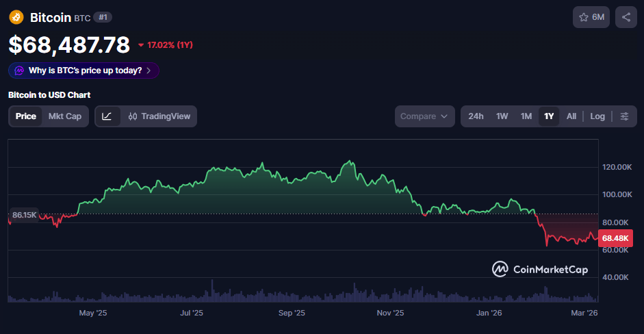The width and height of the screenshot is (644, 334).
Task: Click the #1 rank badge
Action: tap(103, 17)
